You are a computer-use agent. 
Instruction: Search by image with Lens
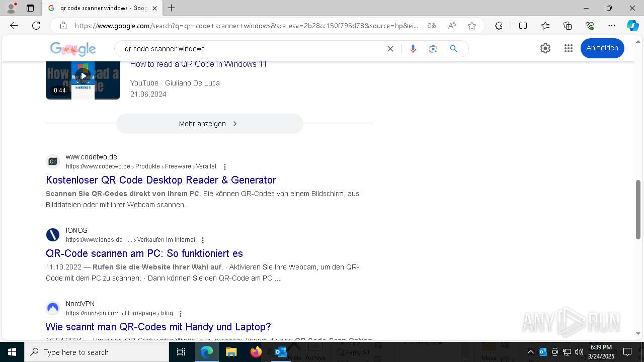[x=433, y=49]
